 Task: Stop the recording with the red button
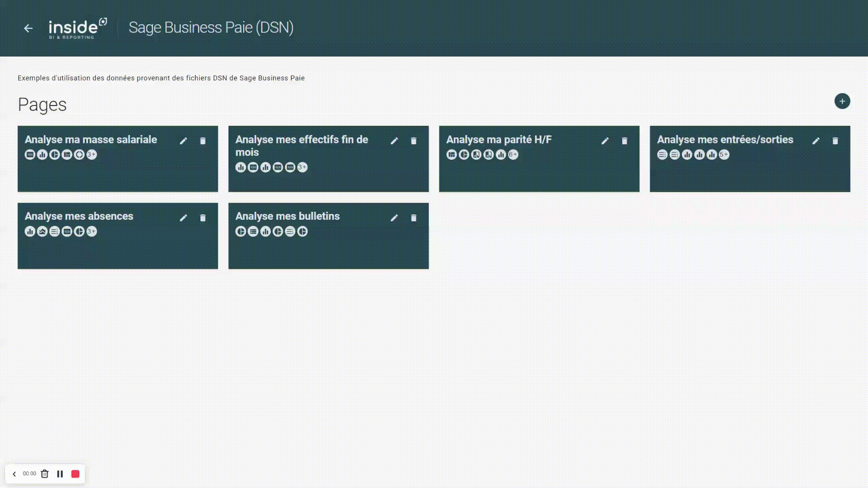(x=75, y=474)
